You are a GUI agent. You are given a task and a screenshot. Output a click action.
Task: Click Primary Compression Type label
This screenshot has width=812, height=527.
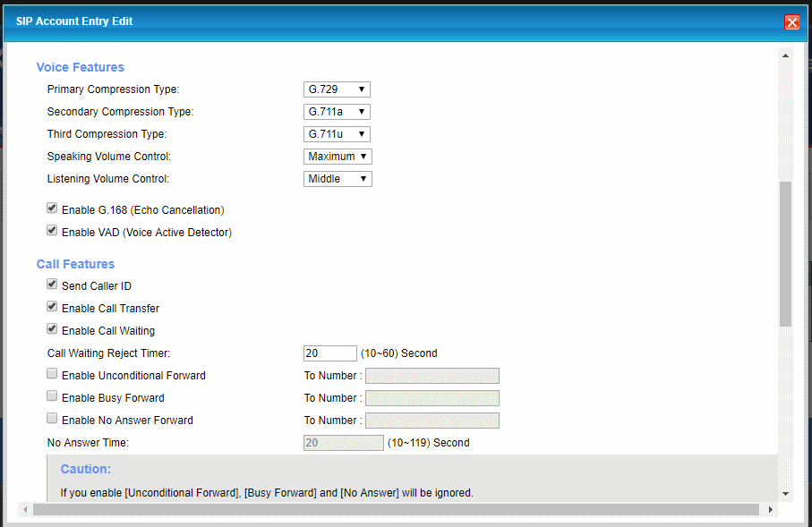(x=113, y=89)
